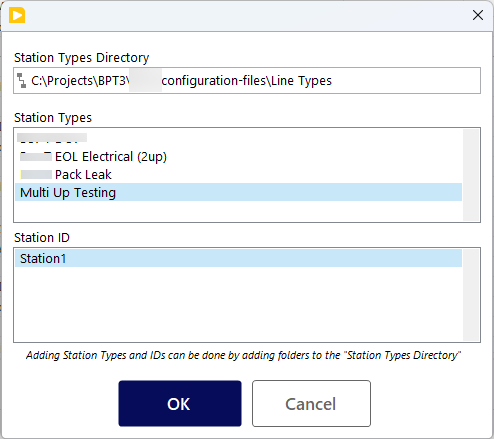494x439 pixels.
Task: Select Station1 in Station ID list
Action: pyautogui.click(x=238, y=258)
